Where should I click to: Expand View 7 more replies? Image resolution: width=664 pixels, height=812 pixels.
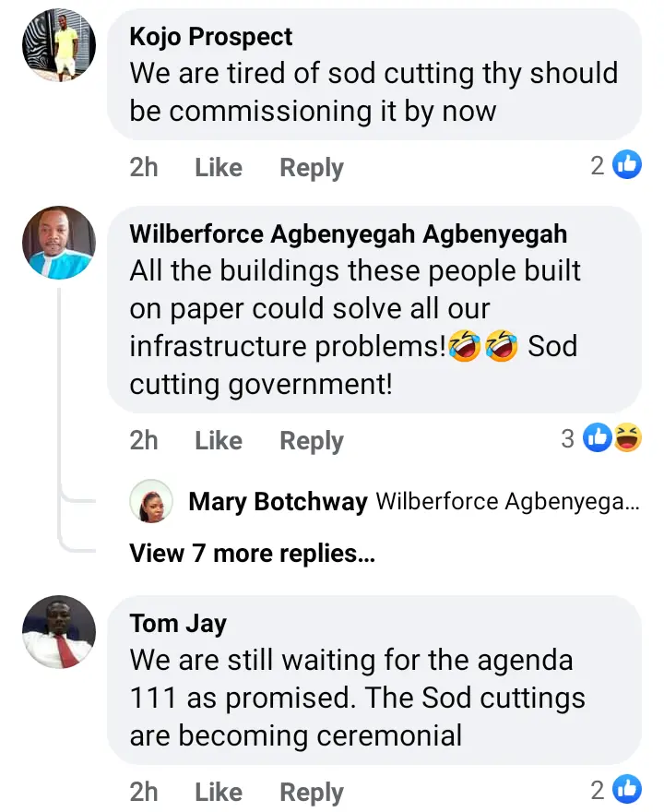coord(252,554)
